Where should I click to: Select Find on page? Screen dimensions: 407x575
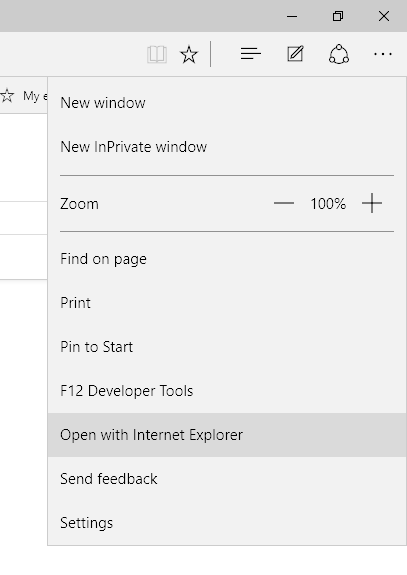coord(227,259)
